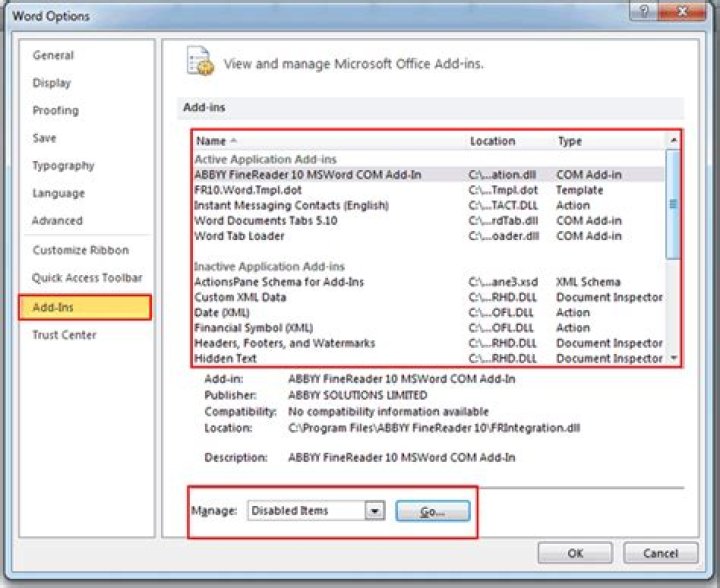
Task: Click the Location column header
Action: coord(492,141)
